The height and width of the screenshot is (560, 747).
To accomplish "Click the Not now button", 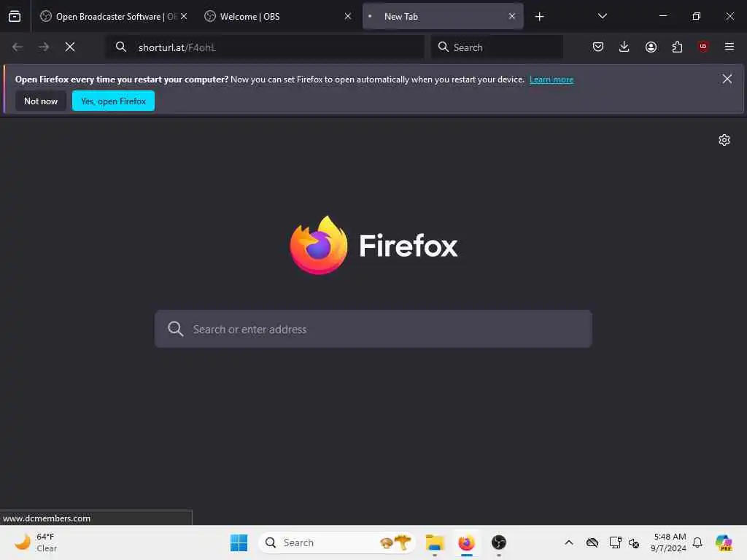I will [x=41, y=101].
